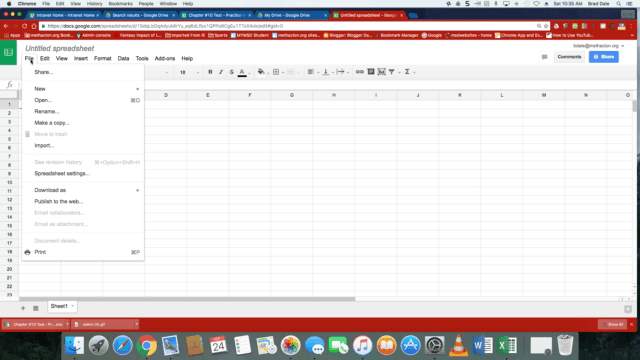Click the horizontal scrollbar
This screenshot has width=640, height=360.
pyautogui.click(x=187, y=299)
